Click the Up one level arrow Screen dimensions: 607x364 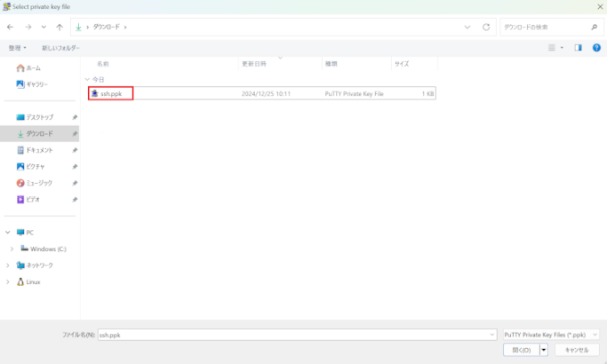coord(60,27)
